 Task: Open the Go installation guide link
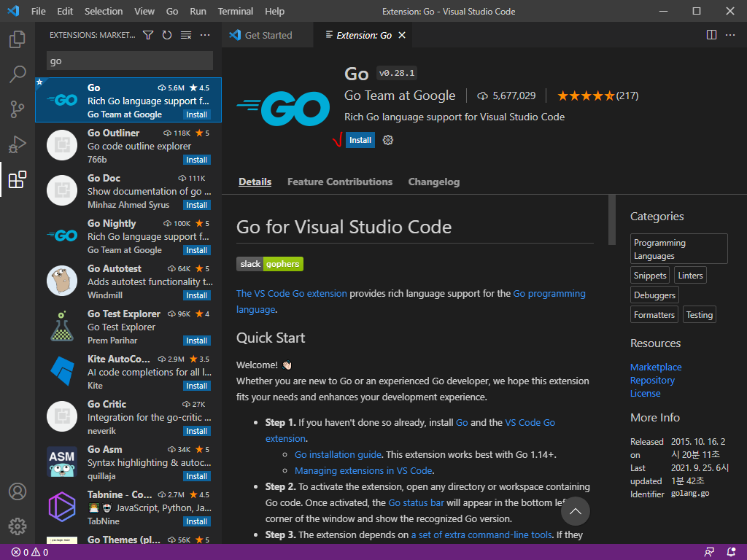(x=338, y=455)
